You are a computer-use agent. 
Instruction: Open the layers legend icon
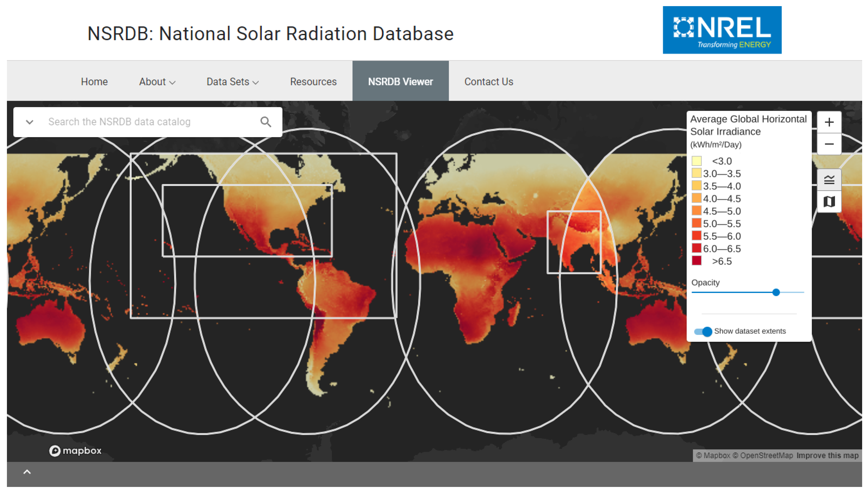click(829, 180)
